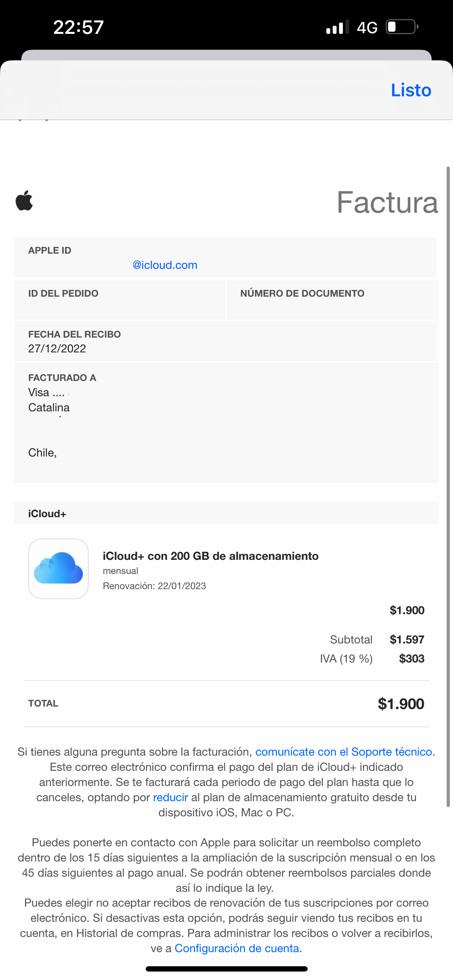The image size is (453, 980).
Task: Tap the 22:57 clock in status bar
Action: (x=79, y=28)
